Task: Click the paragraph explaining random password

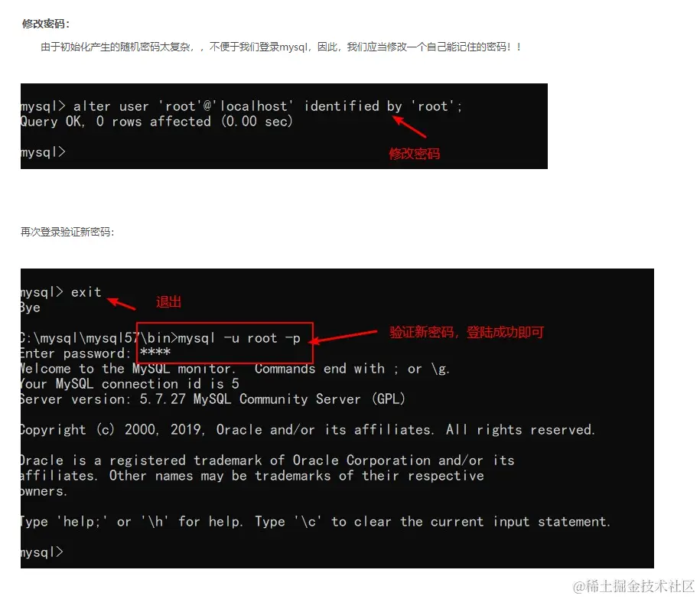Action: point(281,47)
